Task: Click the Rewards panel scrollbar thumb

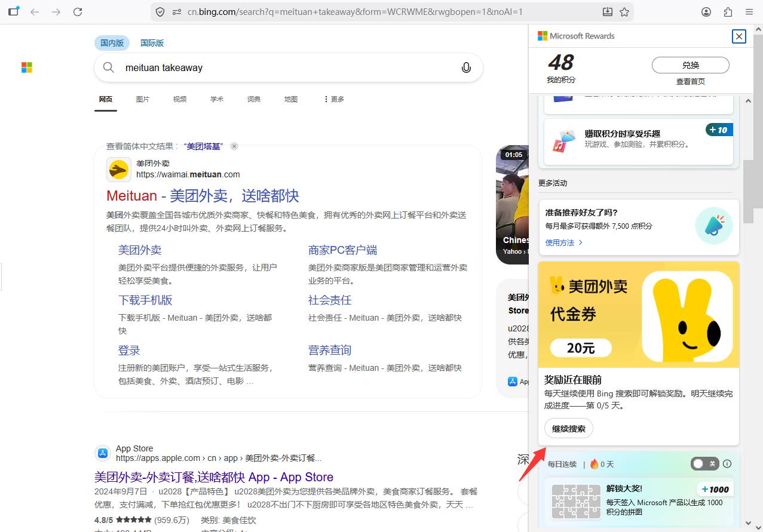Action: [x=749, y=191]
